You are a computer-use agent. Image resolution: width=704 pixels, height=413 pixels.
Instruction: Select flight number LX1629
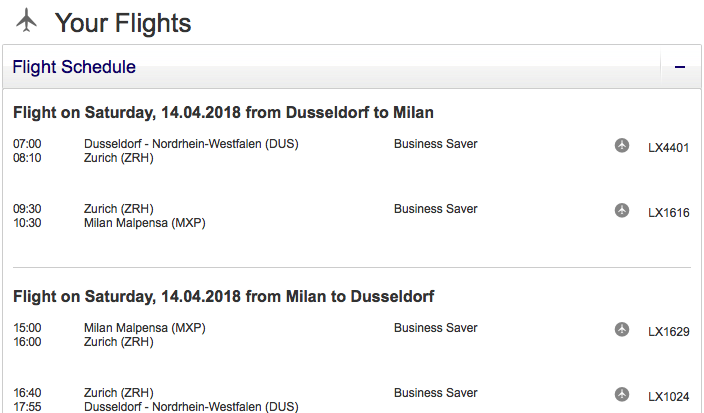(668, 331)
